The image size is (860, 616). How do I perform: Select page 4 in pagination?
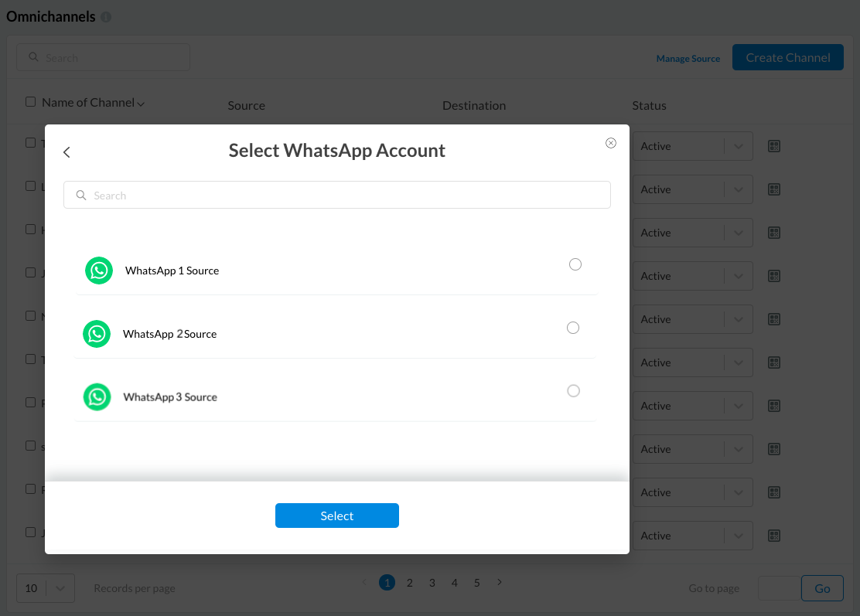click(x=455, y=583)
